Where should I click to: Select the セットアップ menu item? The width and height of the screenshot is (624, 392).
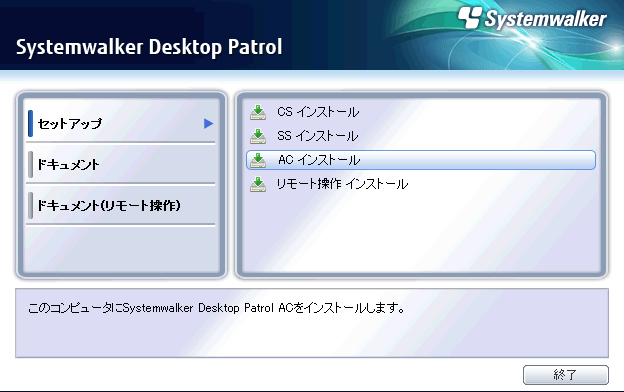(121, 123)
